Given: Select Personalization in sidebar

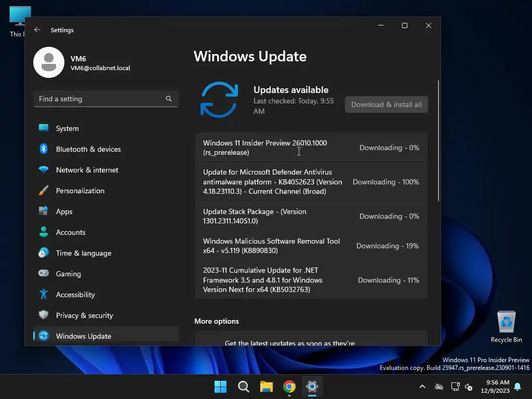Looking at the screenshot, I should 106,191.
